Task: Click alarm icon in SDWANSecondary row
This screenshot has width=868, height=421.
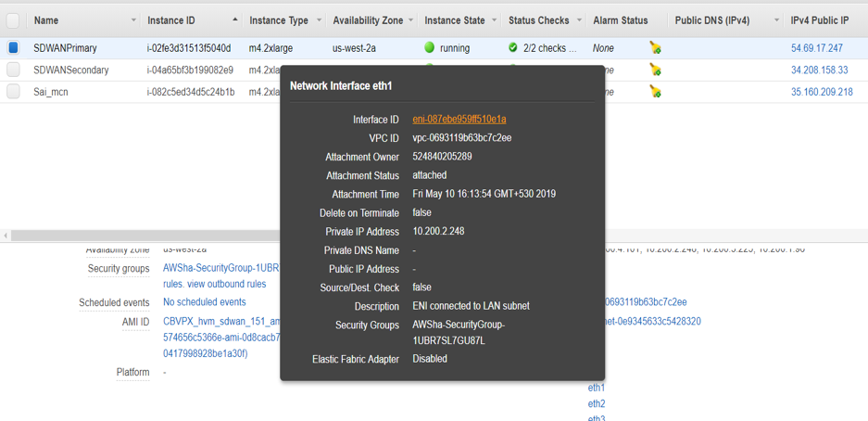Action: click(656, 70)
